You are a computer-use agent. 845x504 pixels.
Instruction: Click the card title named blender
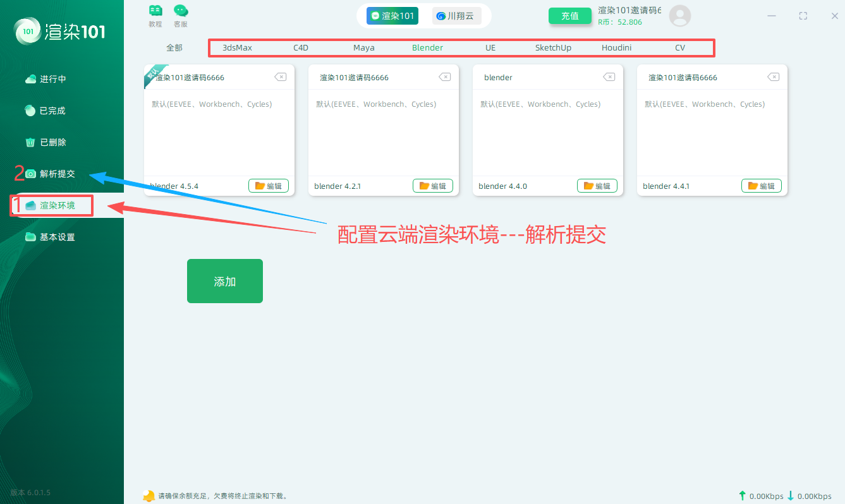tap(498, 78)
